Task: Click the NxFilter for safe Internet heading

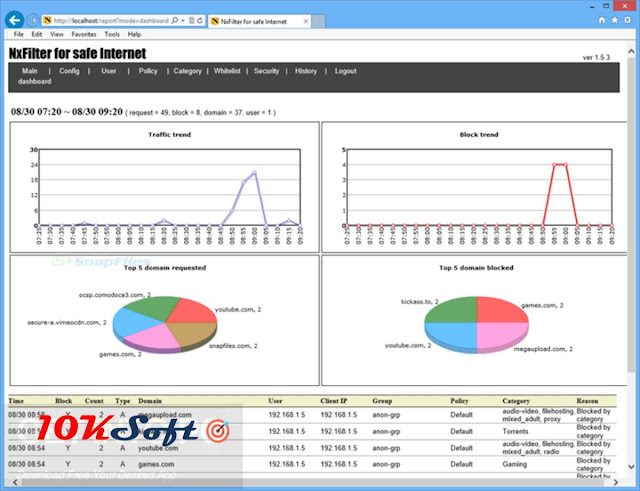Action: coord(78,53)
